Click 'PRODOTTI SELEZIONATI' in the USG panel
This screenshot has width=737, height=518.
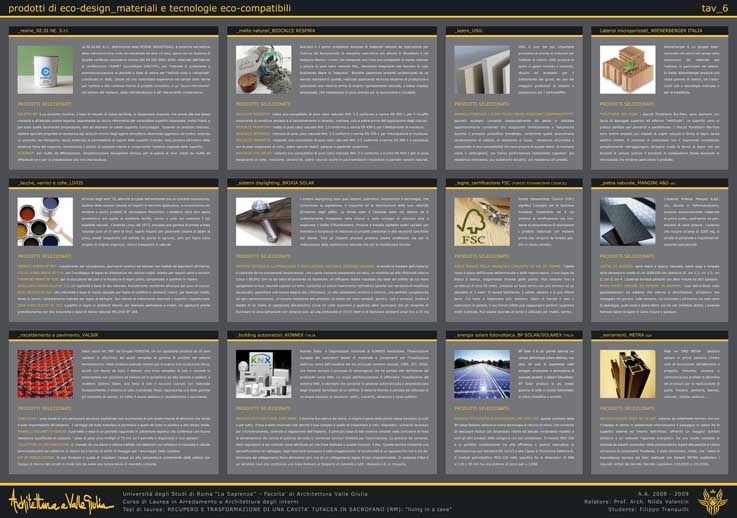pos(481,104)
